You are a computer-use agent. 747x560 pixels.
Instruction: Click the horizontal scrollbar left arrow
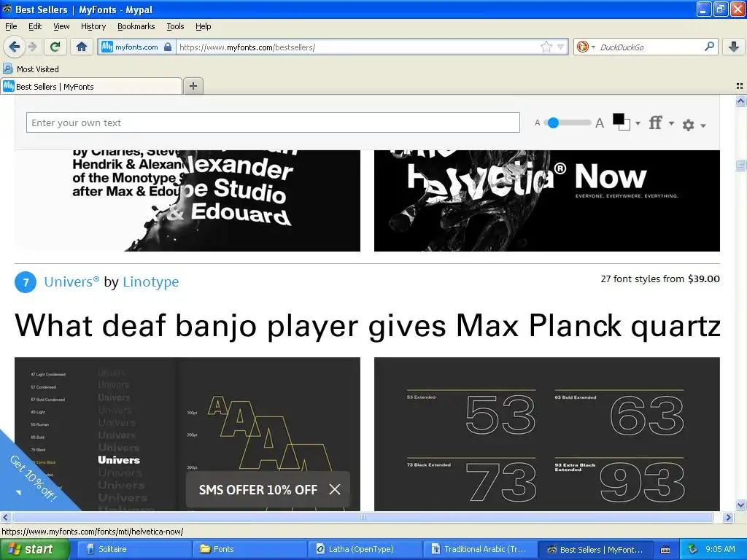(5, 517)
